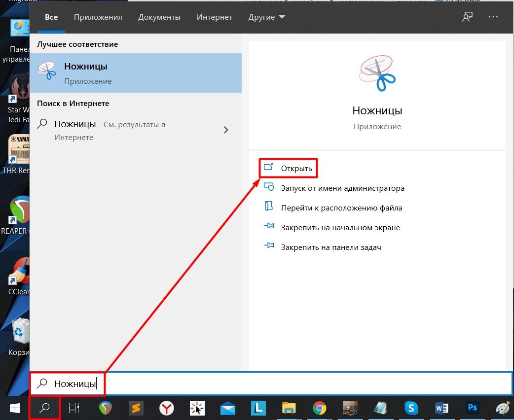Image resolution: width=514 pixels, height=420 pixels.
Task: Select the REAPER desktop shortcut
Action: pyautogui.click(x=16, y=215)
